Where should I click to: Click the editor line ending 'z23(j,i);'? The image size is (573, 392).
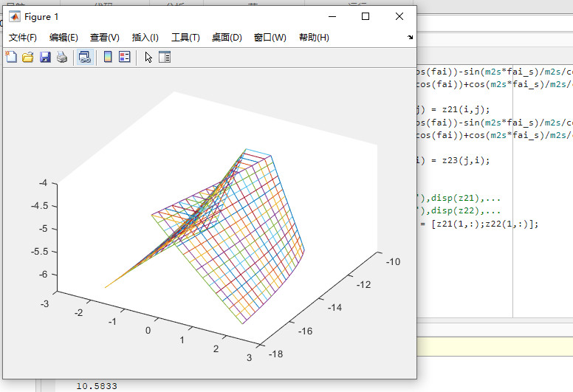[x=453, y=160]
